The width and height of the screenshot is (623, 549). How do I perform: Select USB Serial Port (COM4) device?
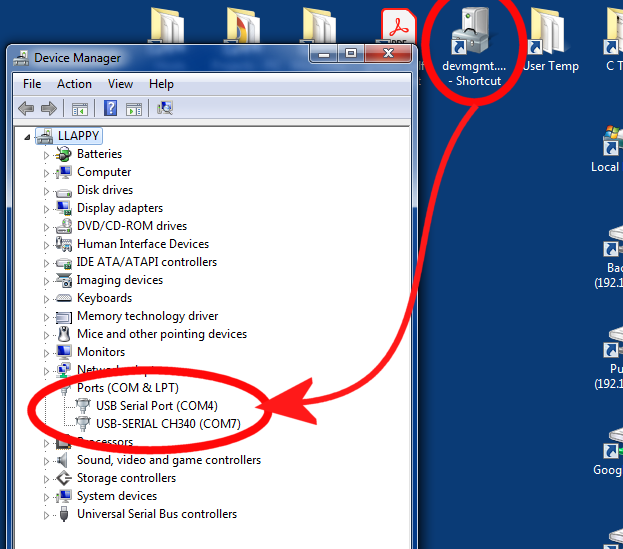[x=156, y=406]
